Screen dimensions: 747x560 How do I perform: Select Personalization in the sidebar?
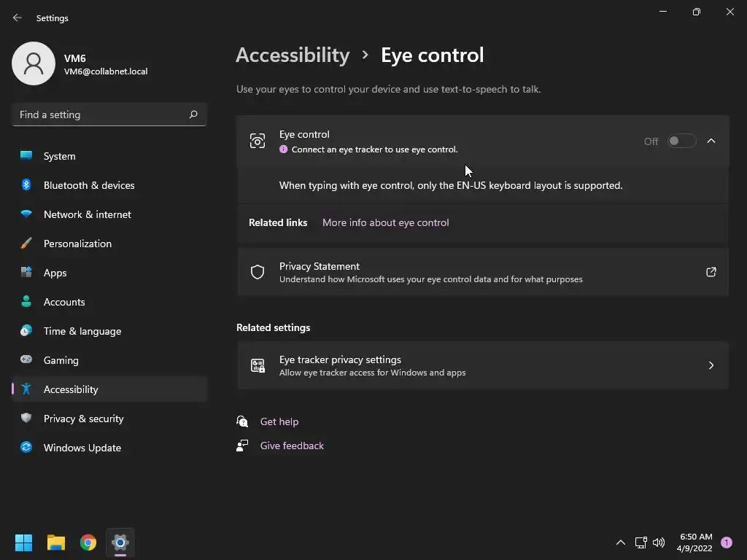[77, 244]
